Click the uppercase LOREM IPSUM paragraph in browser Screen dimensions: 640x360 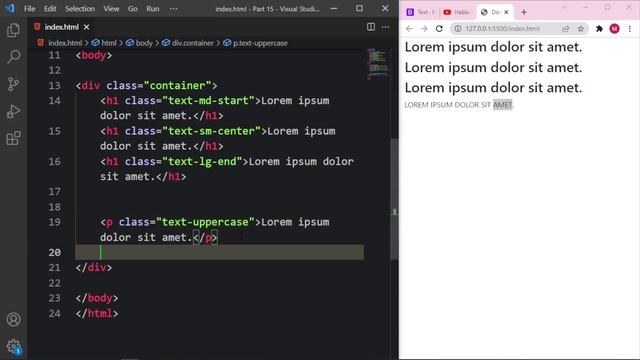click(459, 105)
